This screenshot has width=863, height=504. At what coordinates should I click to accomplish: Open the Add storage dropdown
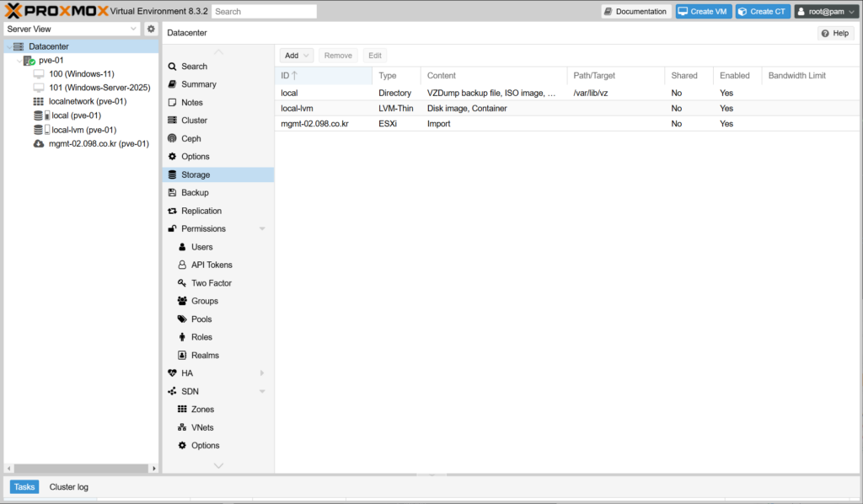click(x=296, y=56)
